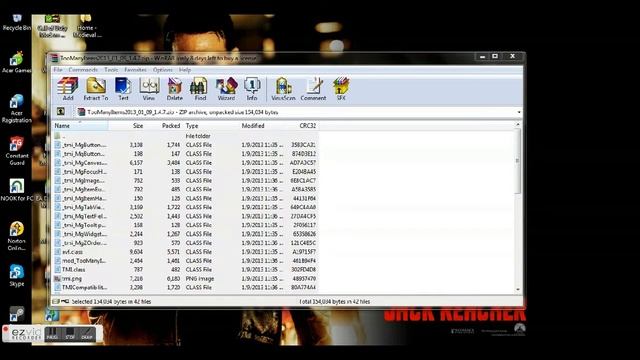The height and width of the screenshot is (360, 640).
Task: Open the Commands menu
Action: 83,70
